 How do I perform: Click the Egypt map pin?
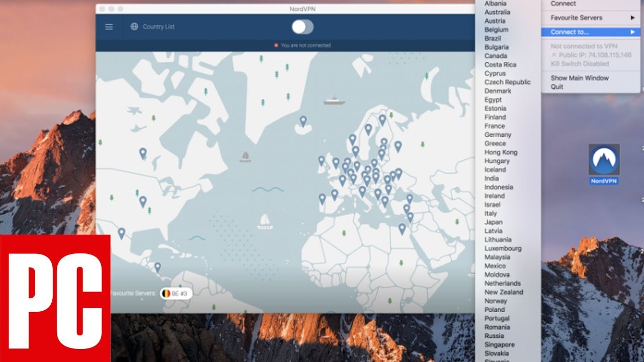(x=401, y=229)
